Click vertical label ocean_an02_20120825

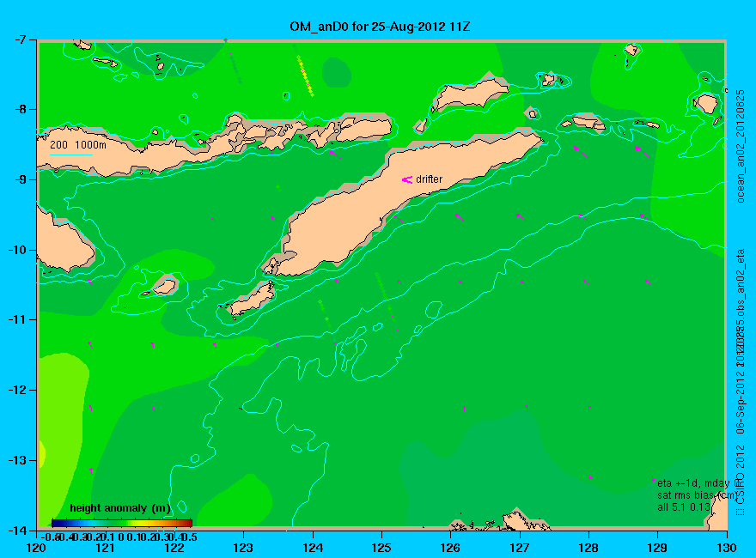tap(741, 146)
